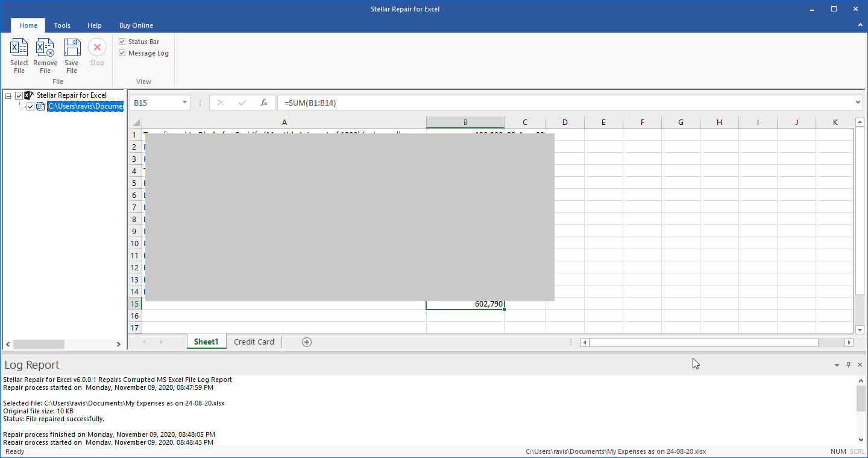
Task: Add a new sheet with plus icon
Action: 307,342
